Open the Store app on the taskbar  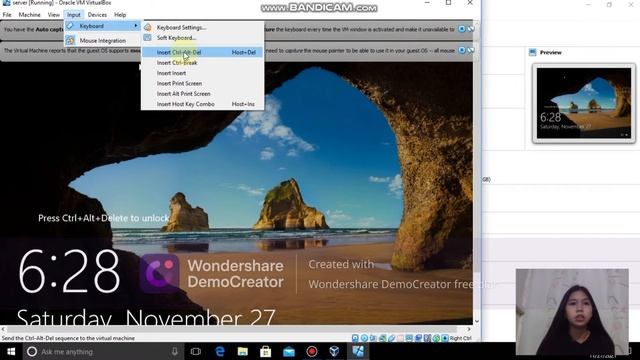(266, 351)
